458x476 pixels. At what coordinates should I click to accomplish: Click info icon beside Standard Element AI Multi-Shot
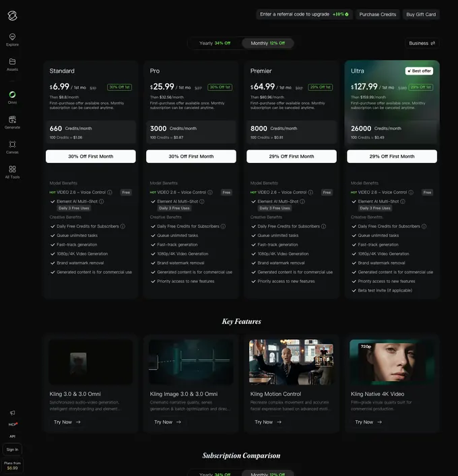(102, 201)
